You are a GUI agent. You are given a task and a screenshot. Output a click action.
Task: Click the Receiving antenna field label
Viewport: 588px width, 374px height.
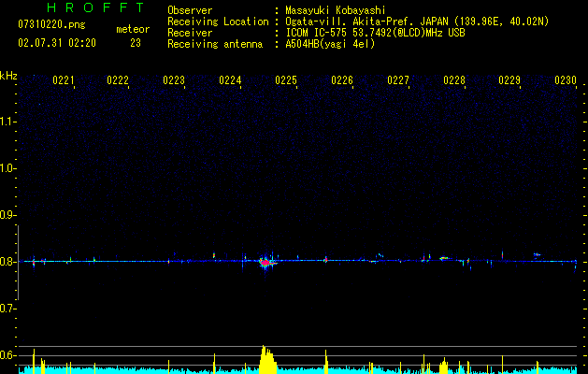[215, 44]
